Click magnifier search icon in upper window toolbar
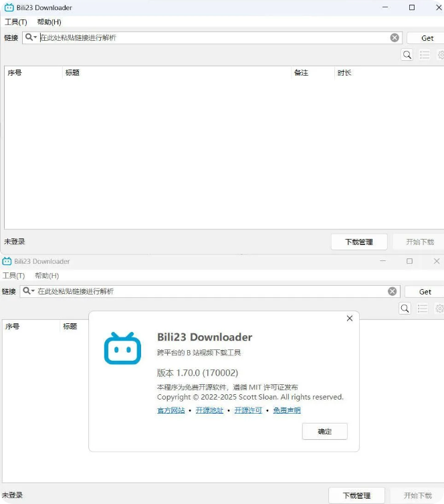This screenshot has width=444, height=504. click(x=407, y=55)
